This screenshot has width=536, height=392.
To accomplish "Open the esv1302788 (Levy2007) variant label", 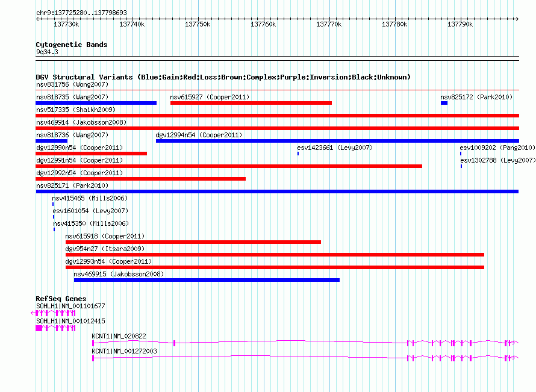I will click(x=497, y=160).
